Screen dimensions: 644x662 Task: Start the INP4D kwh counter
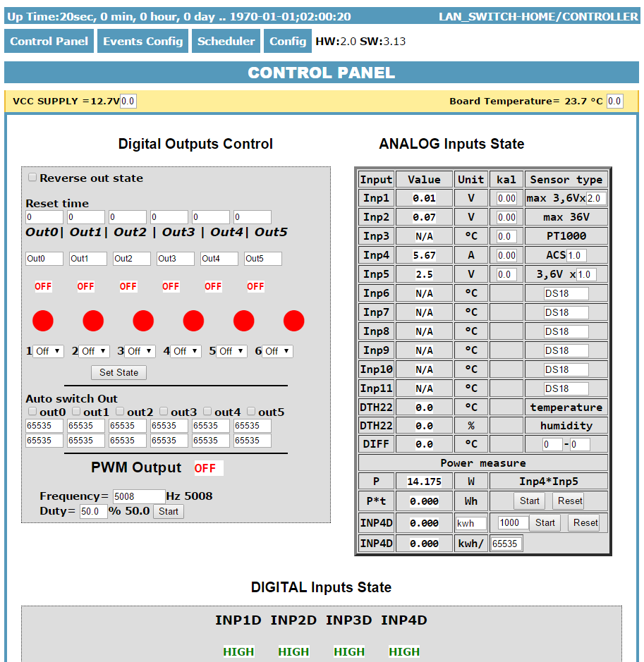pyautogui.click(x=545, y=522)
